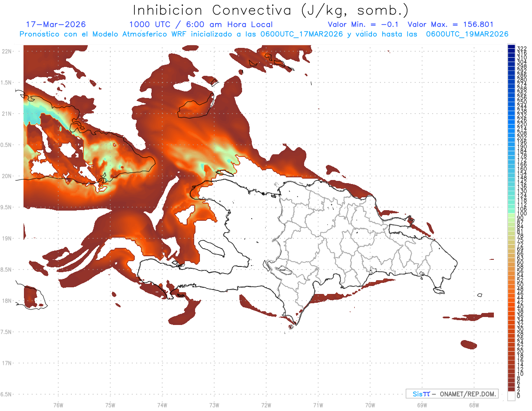This screenshot has height=411, width=532.
Task: Click the SisPi - ONAMET/REP.DOM. credit box
Action: click(x=452, y=394)
